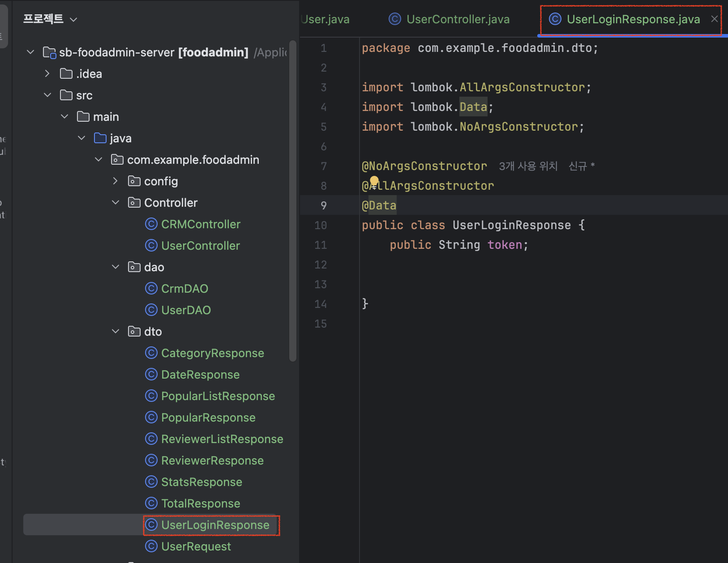Click the PopularListResponse class icon
728x563 pixels.
[151, 396]
